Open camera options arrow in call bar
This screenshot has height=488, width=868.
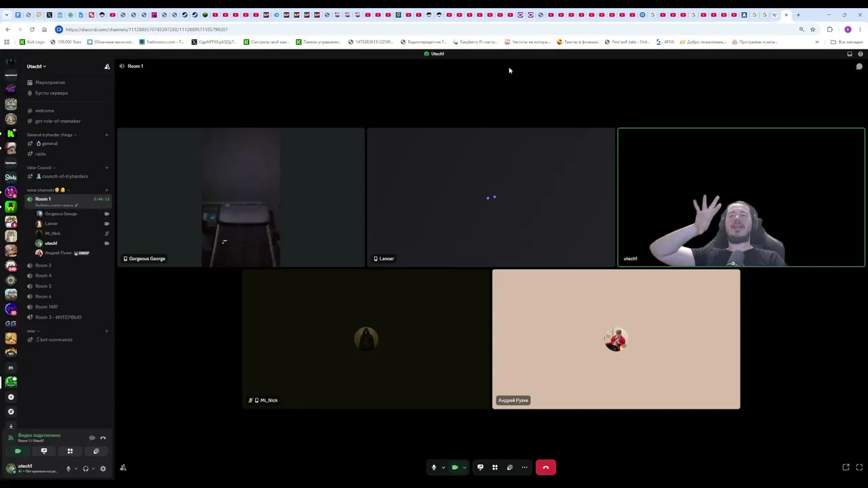465,467
